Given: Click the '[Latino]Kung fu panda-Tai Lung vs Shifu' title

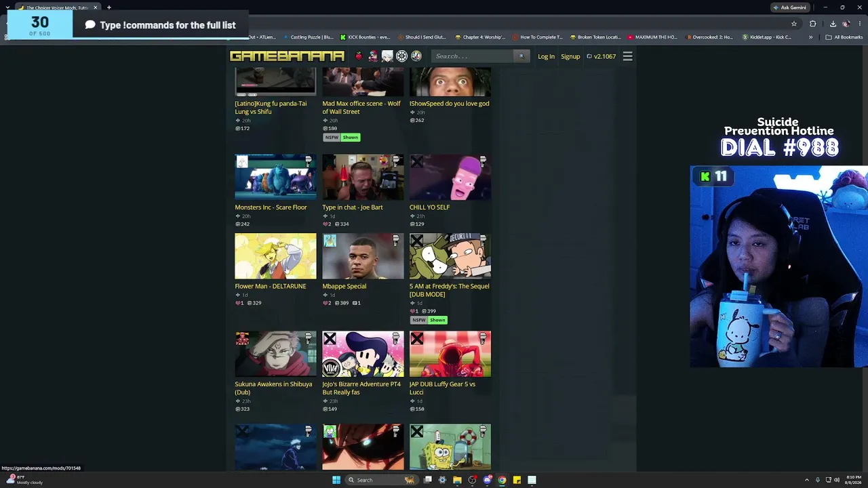Looking at the screenshot, I should 271,108.
